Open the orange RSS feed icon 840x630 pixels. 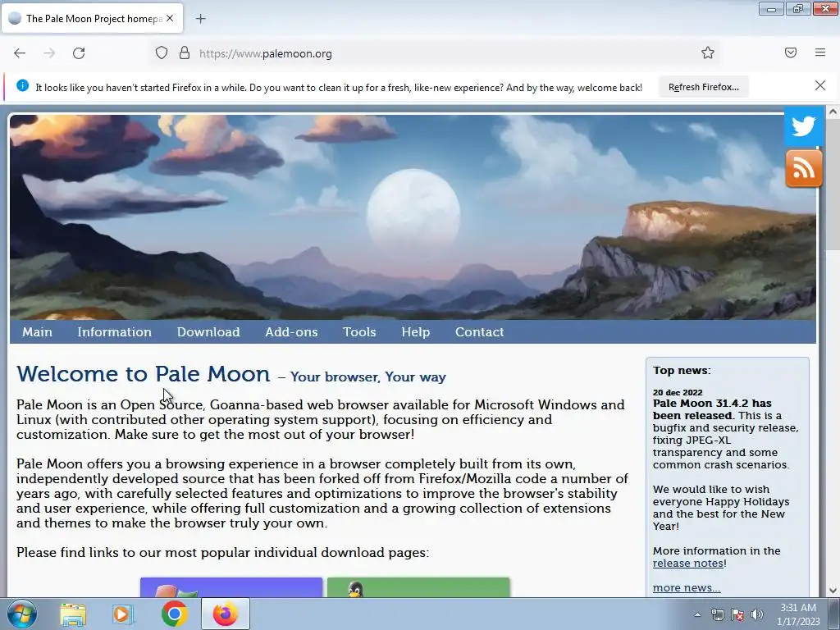(804, 169)
